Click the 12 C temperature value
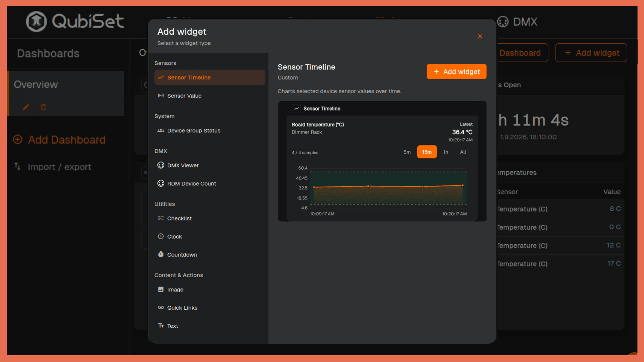Viewport: 644px width, 362px height. (x=614, y=245)
